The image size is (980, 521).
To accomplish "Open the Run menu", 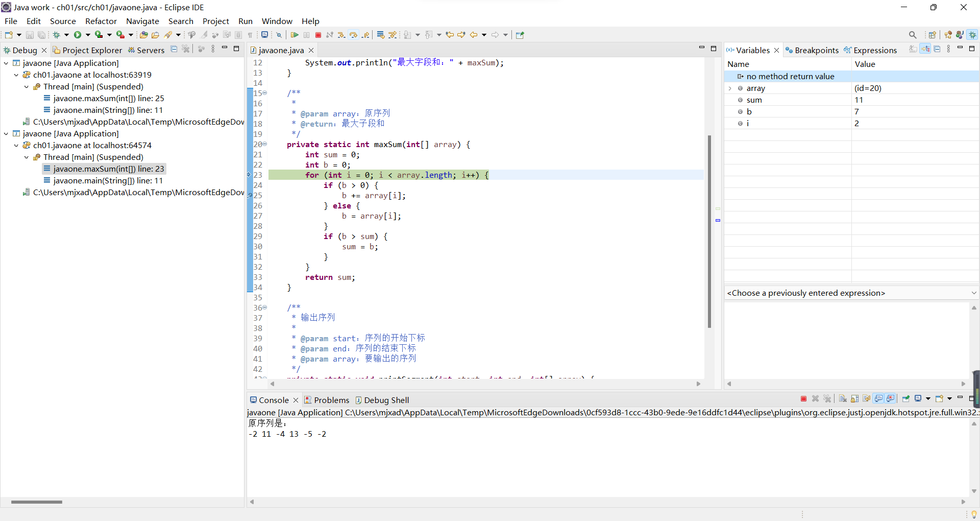I will [x=246, y=21].
